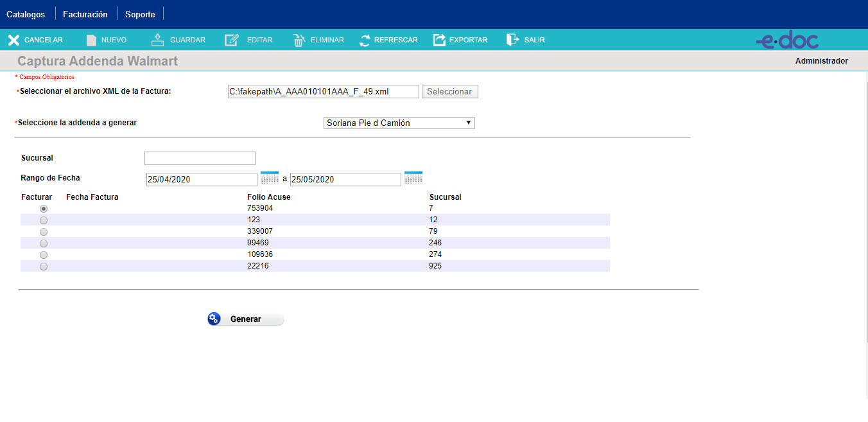
Task: Select radio for Folio Acuse 339007
Action: point(44,232)
